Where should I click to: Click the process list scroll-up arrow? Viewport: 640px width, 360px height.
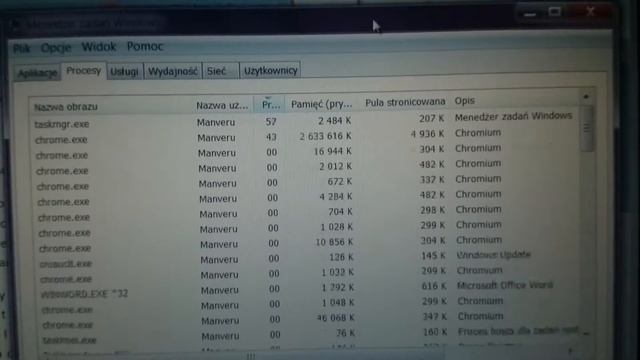[586, 97]
